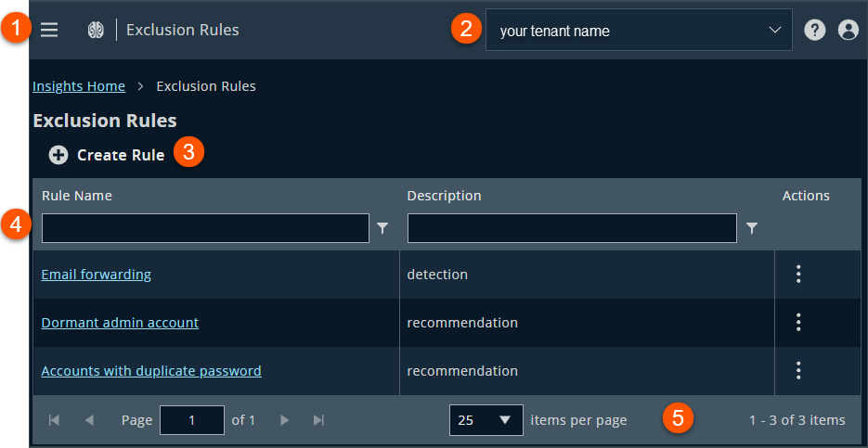868x448 pixels.
Task: Go to Insights Home breadcrumb
Action: tap(79, 86)
